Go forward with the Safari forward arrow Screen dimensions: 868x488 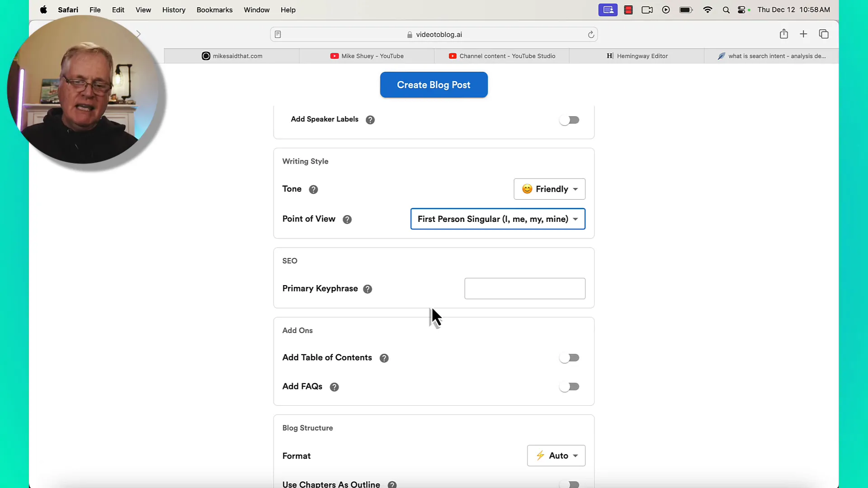tap(138, 34)
